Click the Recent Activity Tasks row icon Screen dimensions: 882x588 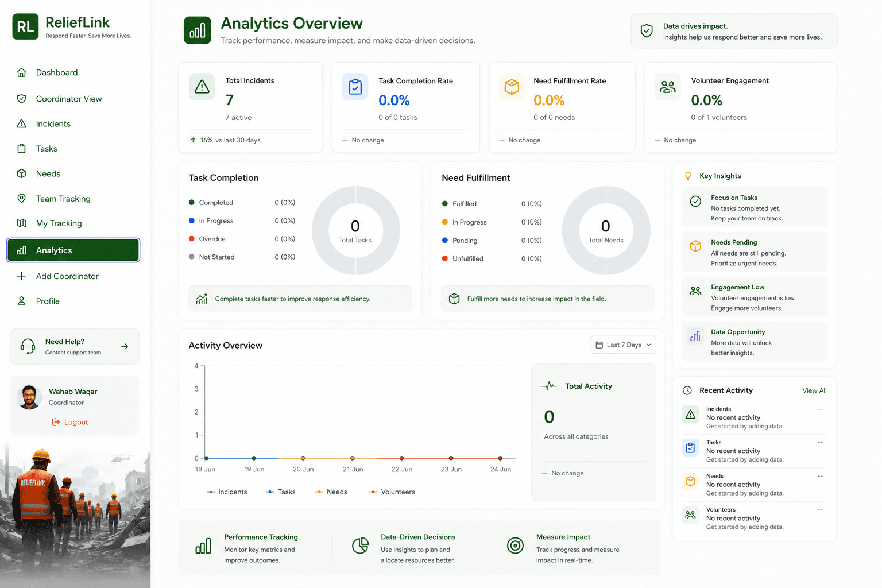[691, 447]
